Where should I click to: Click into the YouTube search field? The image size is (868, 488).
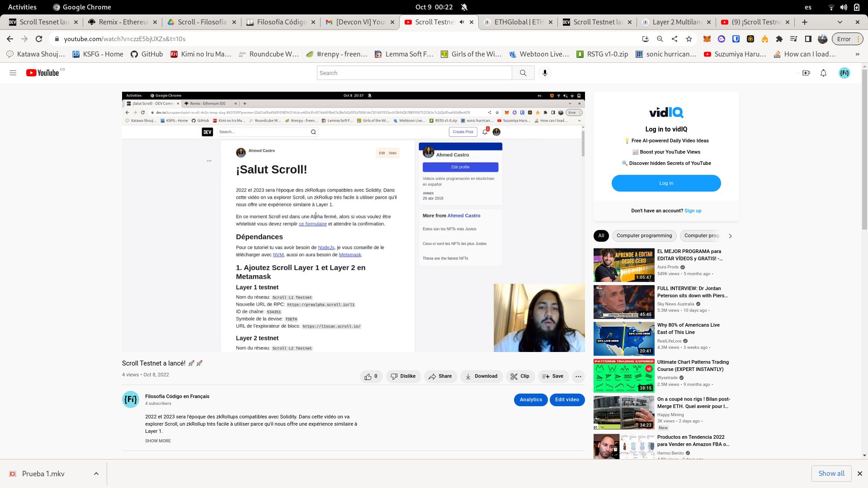click(415, 73)
